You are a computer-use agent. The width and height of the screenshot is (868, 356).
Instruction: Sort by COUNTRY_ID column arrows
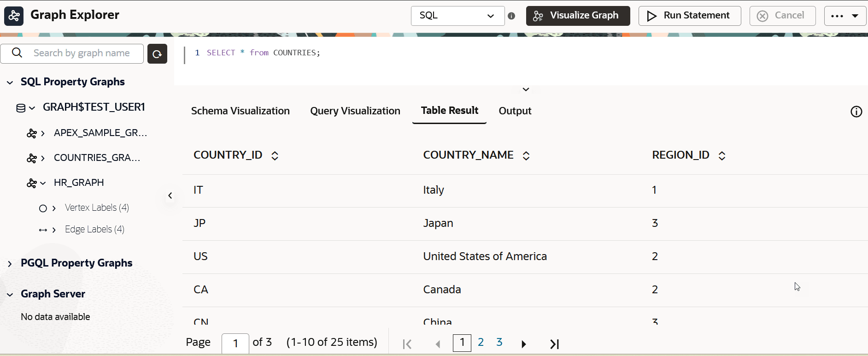275,156
